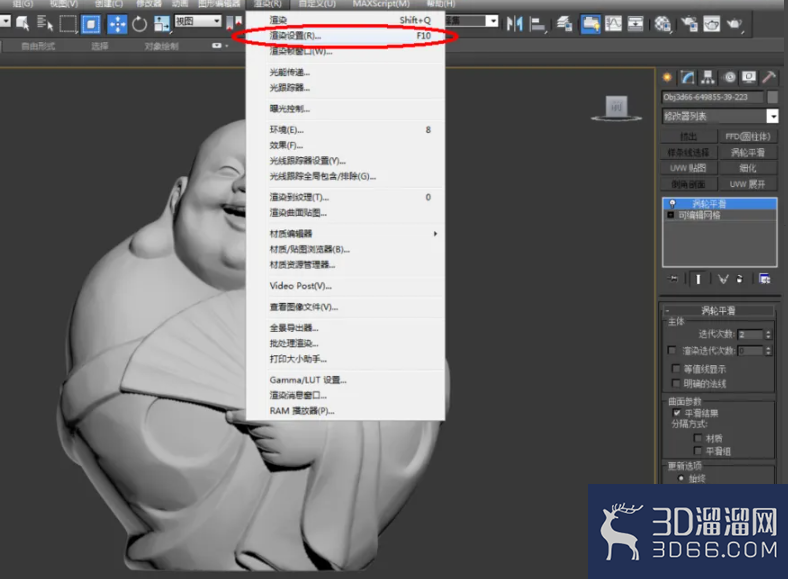Click the object name input field
This screenshot has height=579, width=788.
click(x=713, y=97)
